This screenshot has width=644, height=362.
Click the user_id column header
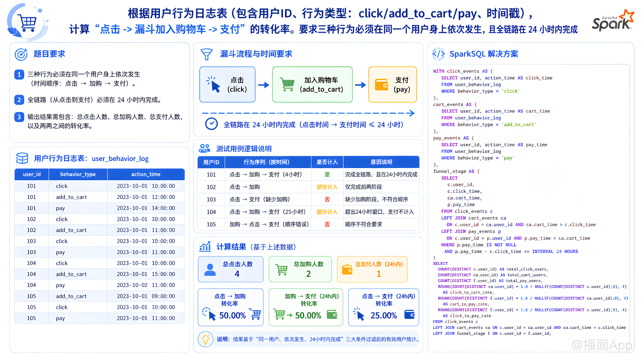tap(32, 174)
